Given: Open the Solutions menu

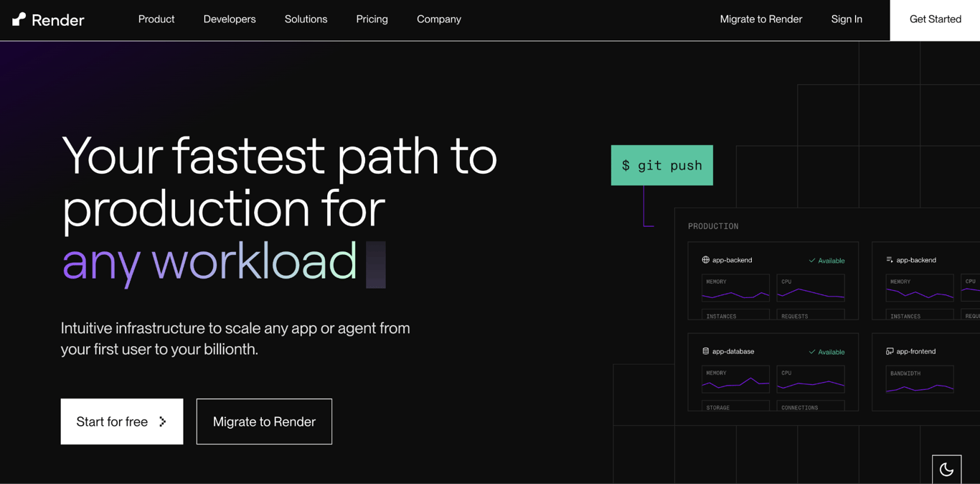Looking at the screenshot, I should [306, 19].
